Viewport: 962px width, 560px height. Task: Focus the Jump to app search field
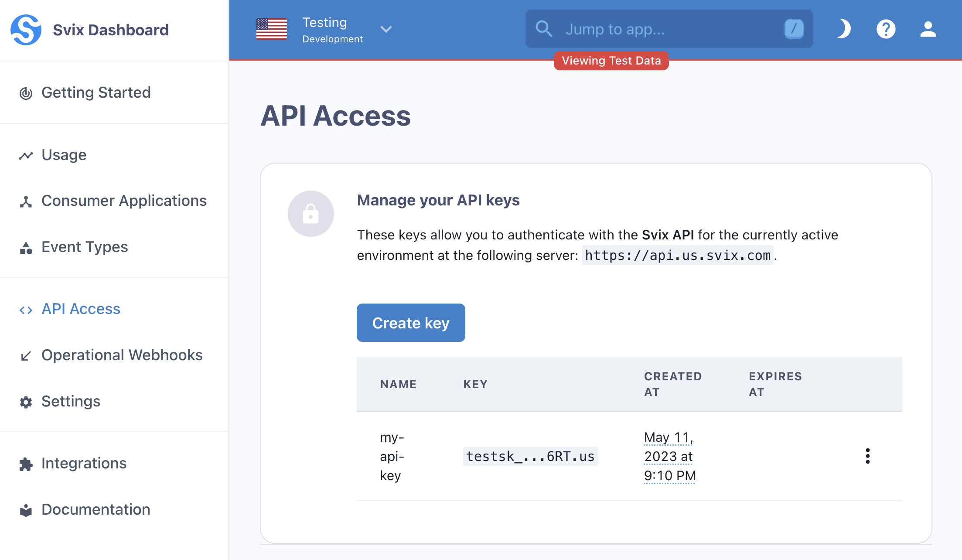(x=667, y=29)
